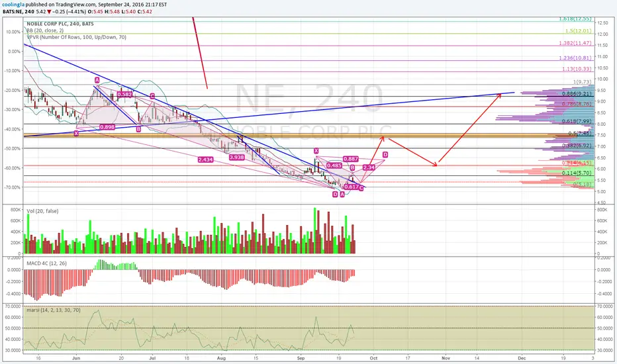Click the 4.50 price axis label

click(x=601, y=203)
